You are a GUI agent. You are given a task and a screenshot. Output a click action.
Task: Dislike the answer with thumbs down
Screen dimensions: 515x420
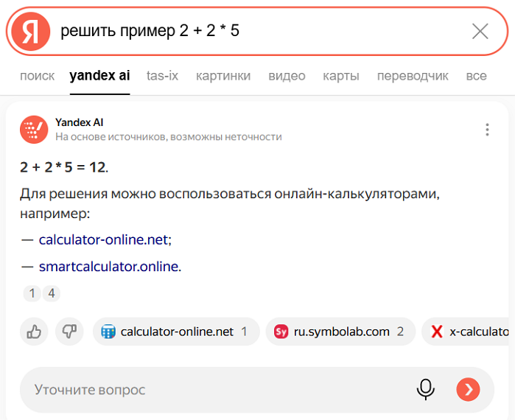tap(69, 332)
